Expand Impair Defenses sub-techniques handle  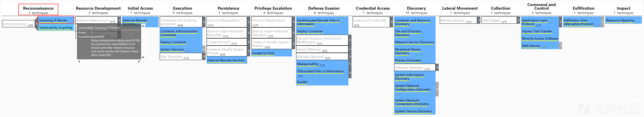coord(350,49)
